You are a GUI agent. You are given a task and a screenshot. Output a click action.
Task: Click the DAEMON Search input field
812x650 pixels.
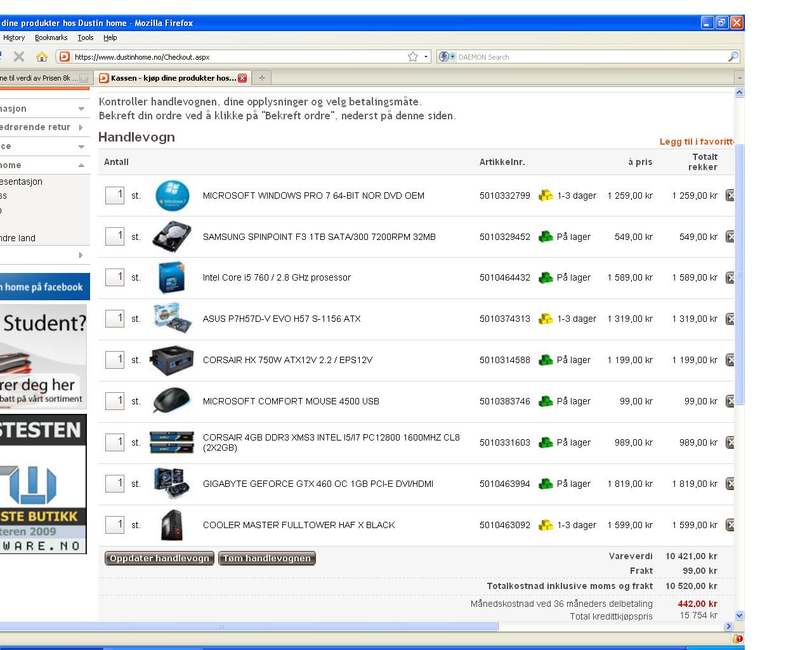592,56
